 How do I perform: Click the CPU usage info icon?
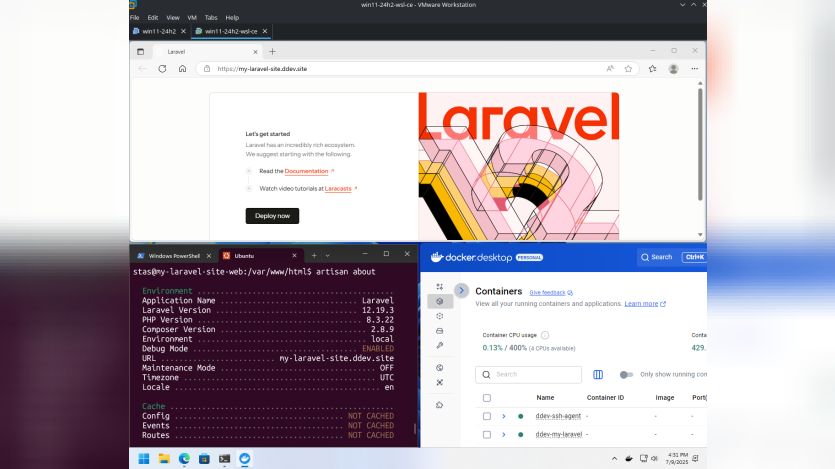pyautogui.click(x=545, y=335)
